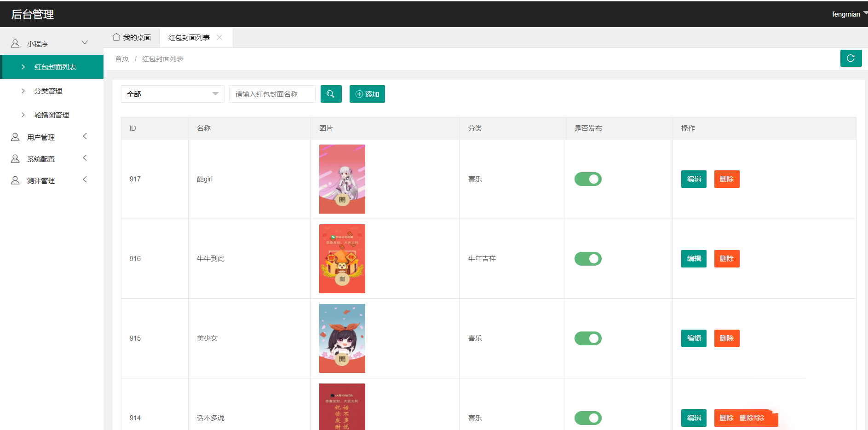Click the magnifier search button

click(x=331, y=94)
